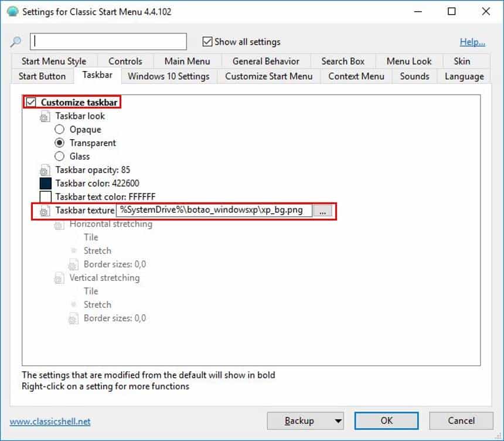Select Tile under Vertical stretching

tap(91, 291)
